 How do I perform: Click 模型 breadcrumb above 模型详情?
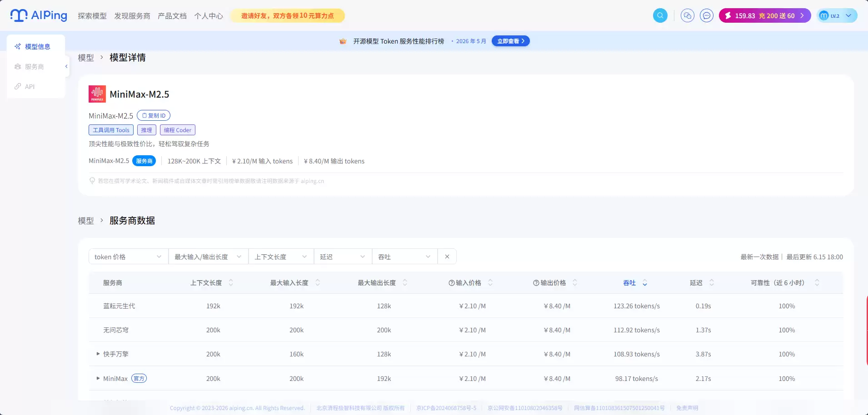pyautogui.click(x=86, y=58)
